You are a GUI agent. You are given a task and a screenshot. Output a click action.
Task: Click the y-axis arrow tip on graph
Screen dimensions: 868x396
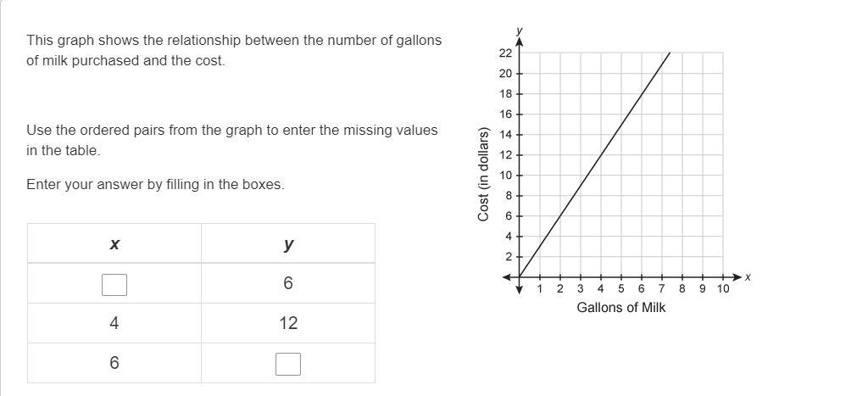coord(520,41)
